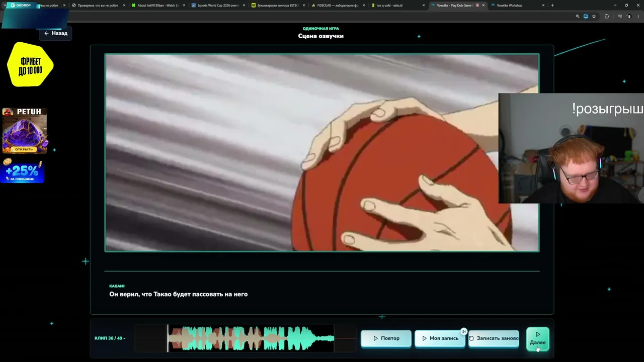Click the Одиночная игра mode label
Image resolution: width=644 pixels, height=362 pixels.
tap(321, 29)
